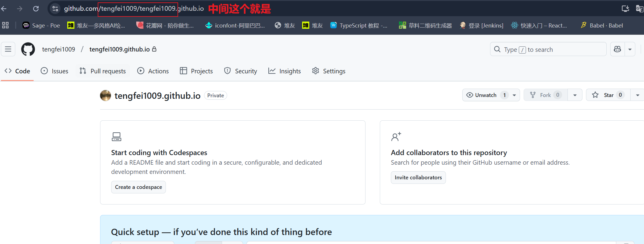Focus the Type / to search field
The width and height of the screenshot is (644, 244).
click(x=548, y=49)
